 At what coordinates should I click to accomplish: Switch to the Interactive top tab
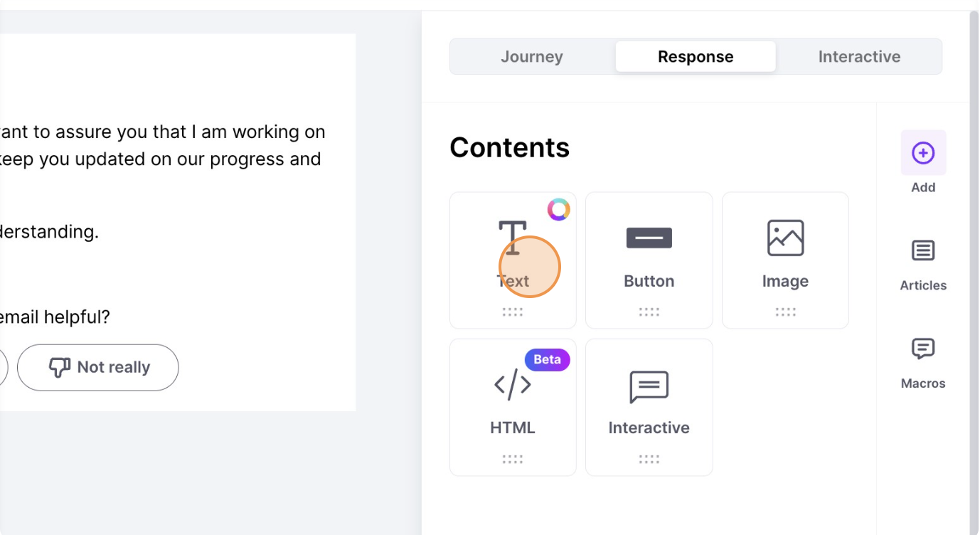tap(859, 57)
